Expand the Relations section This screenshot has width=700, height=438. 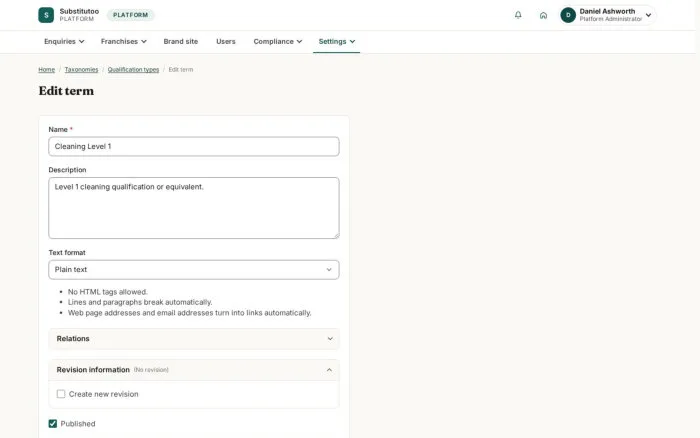click(x=194, y=339)
